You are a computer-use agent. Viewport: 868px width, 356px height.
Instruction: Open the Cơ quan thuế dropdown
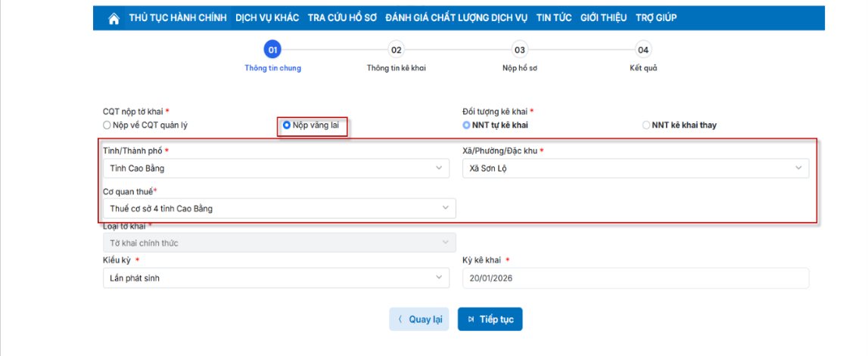point(278,209)
